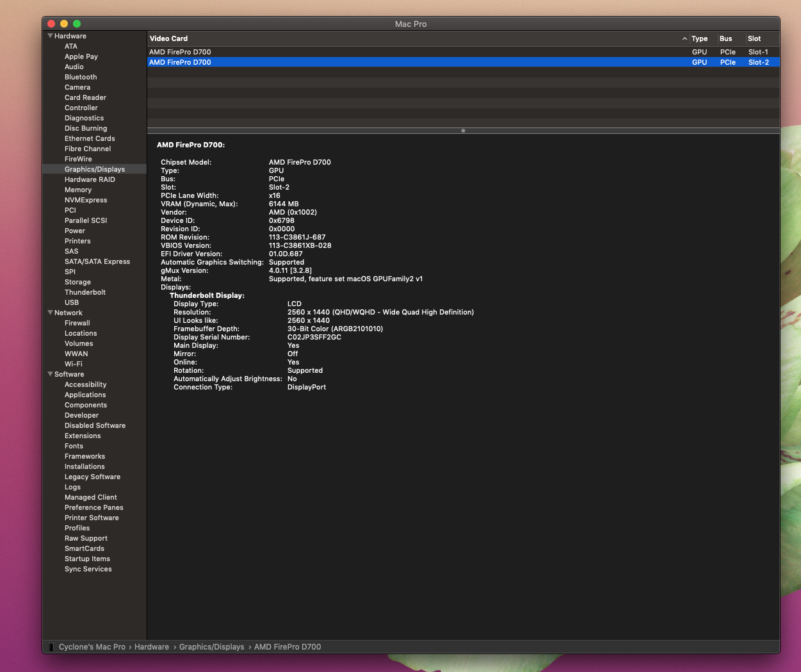The height and width of the screenshot is (672, 801).
Task: Click the Mac Pro icon in the breadcrumb bar
Action: tap(51, 646)
